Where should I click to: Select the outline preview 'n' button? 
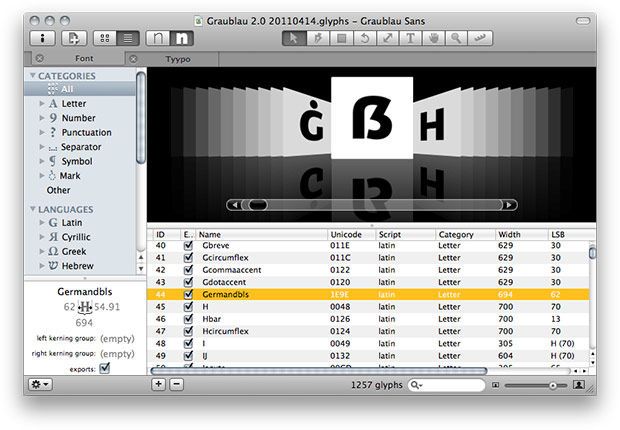coord(158,38)
